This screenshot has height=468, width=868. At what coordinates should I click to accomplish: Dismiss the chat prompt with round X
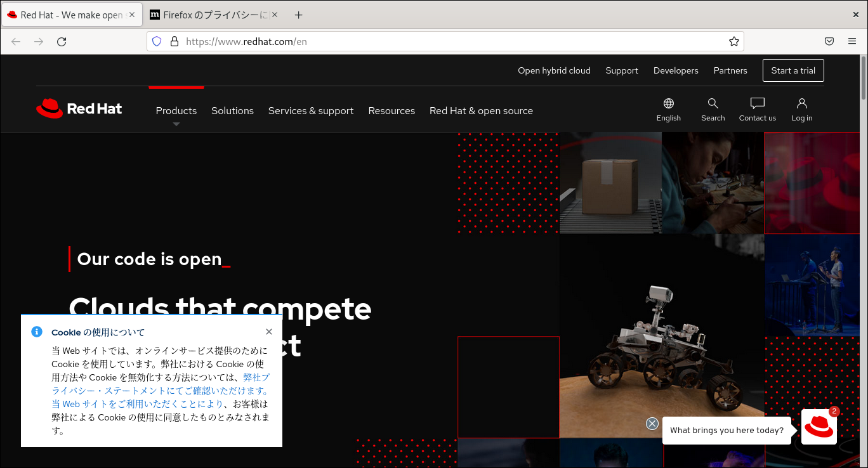652,424
